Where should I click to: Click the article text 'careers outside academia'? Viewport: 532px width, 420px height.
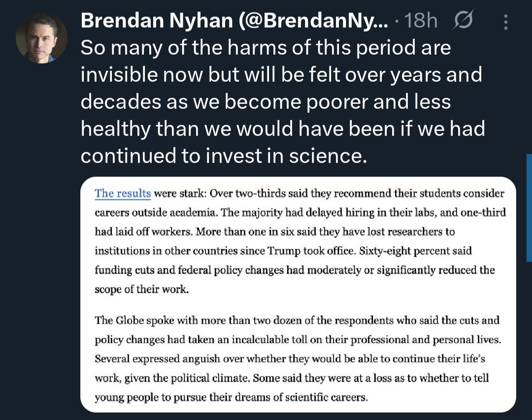(x=155, y=212)
